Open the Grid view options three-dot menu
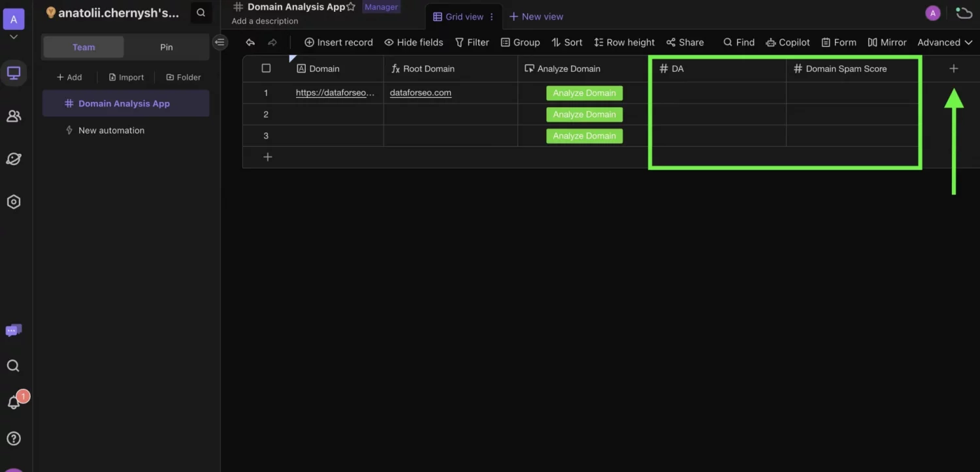 tap(492, 16)
